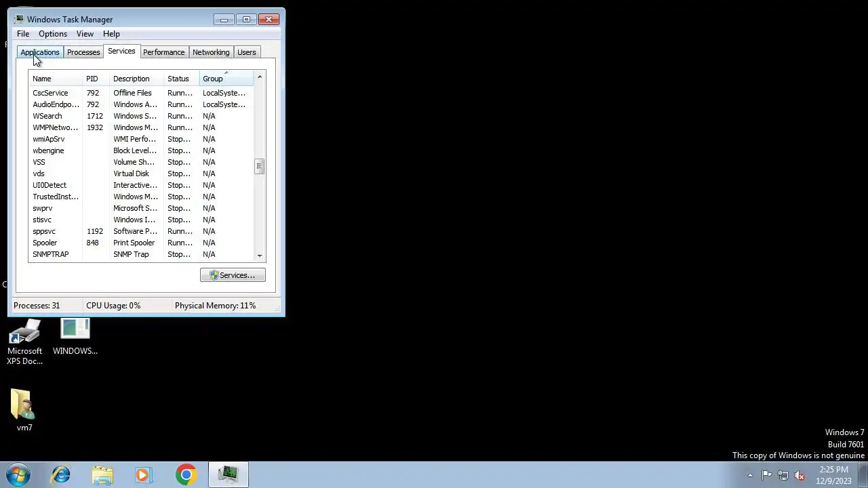Sort by the PID column header

(96, 79)
